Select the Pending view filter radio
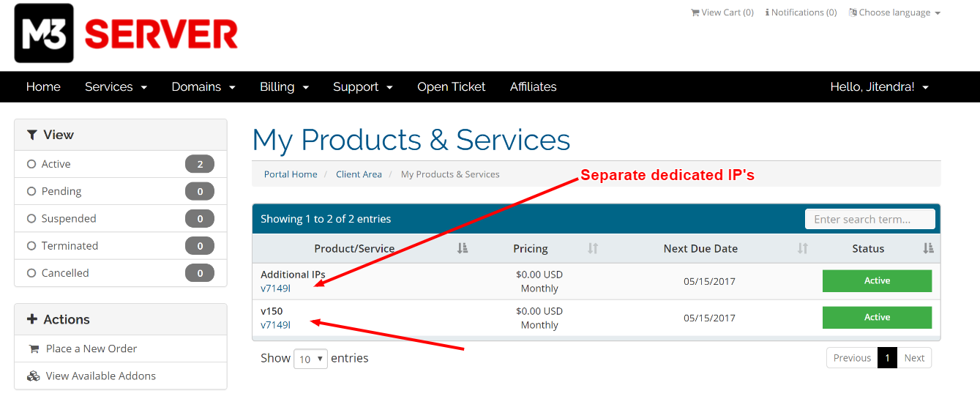The height and width of the screenshot is (410, 980). (x=31, y=191)
